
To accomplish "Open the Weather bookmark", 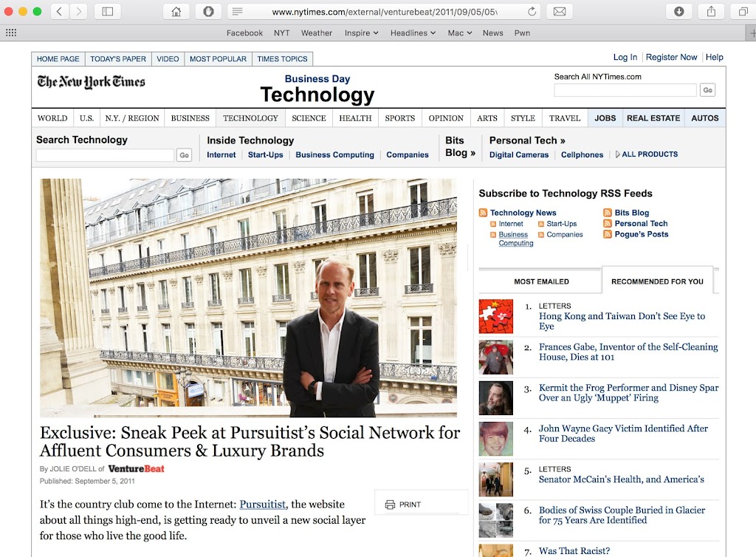I will (x=316, y=33).
